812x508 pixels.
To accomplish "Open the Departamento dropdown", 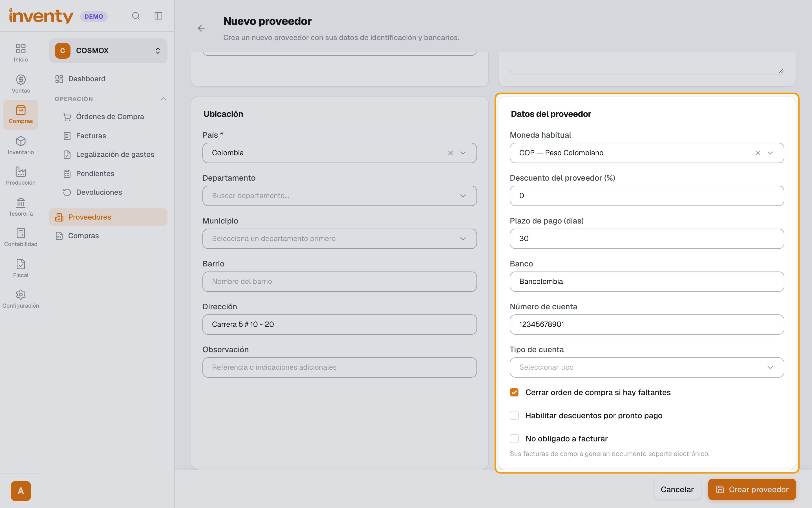I will click(339, 196).
